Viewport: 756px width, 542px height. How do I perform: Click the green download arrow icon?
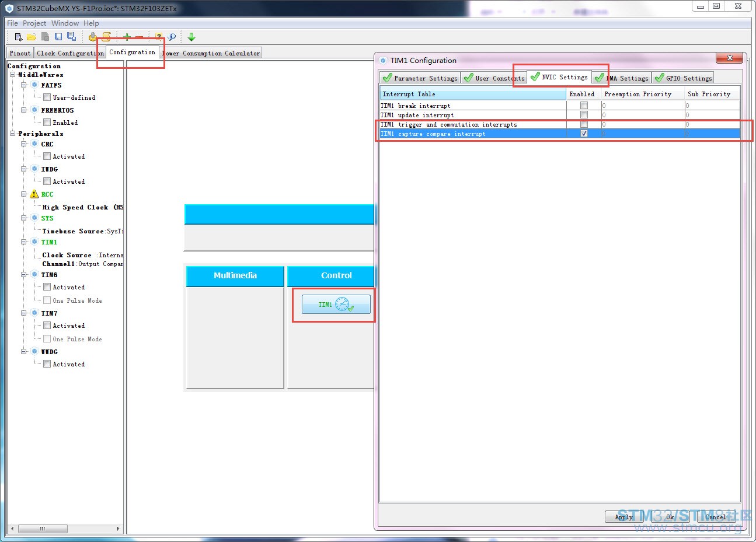[191, 37]
